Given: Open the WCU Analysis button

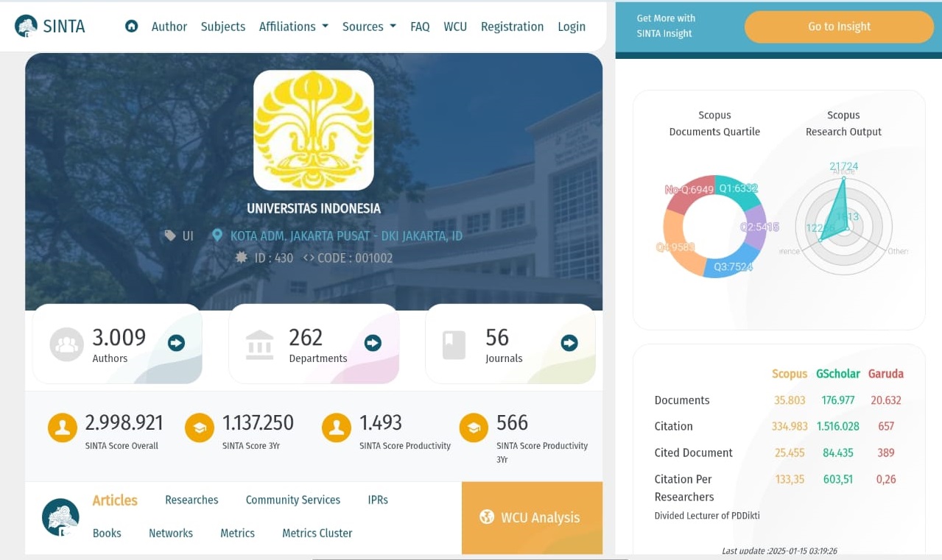Looking at the screenshot, I should coord(532,517).
